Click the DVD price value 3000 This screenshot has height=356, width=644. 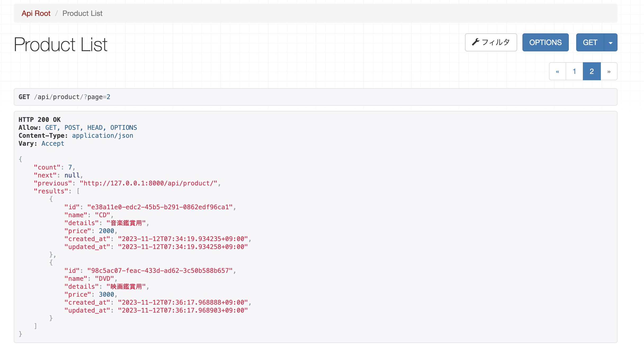106,295
